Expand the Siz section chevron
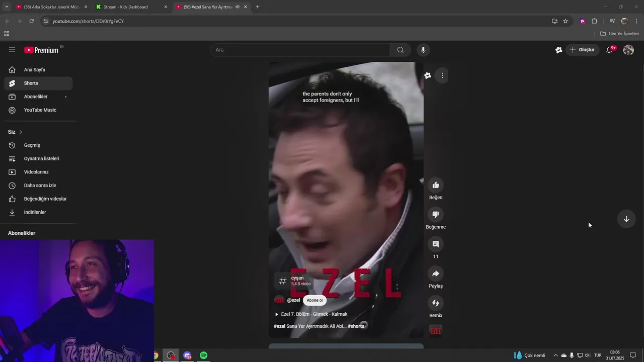This screenshot has height=362, width=644. [x=21, y=132]
